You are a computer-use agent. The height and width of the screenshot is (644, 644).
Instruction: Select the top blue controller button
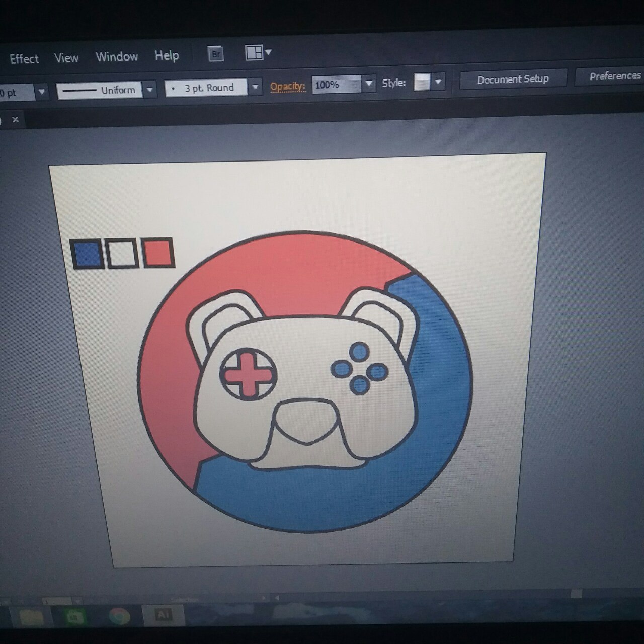359,351
